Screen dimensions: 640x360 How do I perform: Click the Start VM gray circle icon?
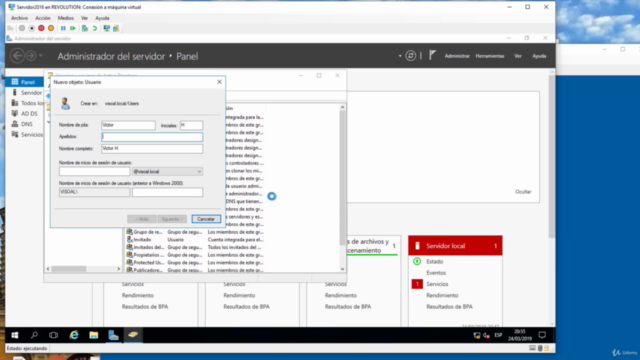tap(22, 28)
